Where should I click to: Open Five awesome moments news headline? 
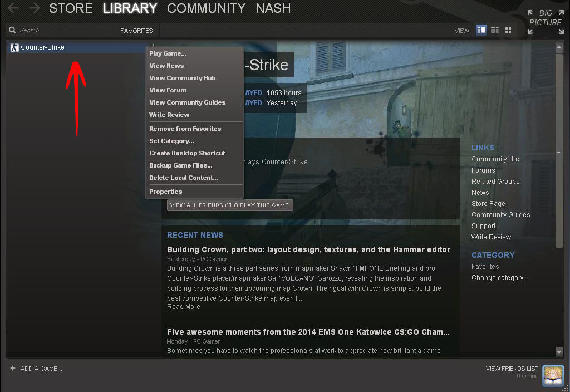[x=308, y=332]
